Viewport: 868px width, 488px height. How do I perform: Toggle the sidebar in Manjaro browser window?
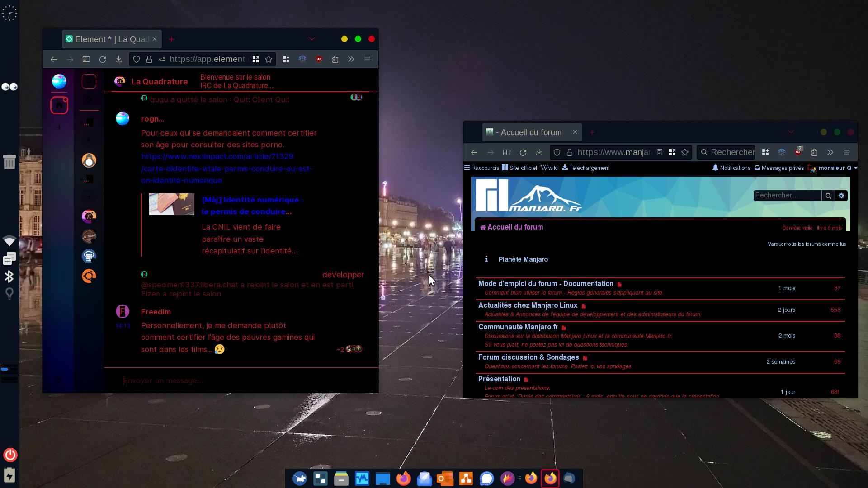pyautogui.click(x=507, y=152)
